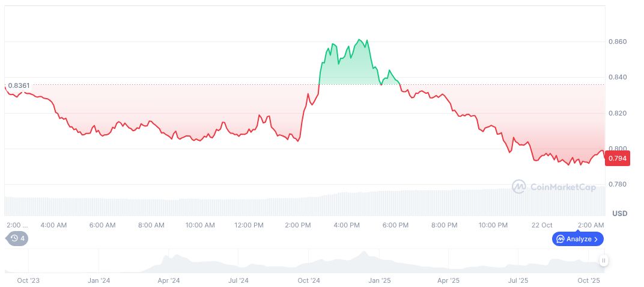Jump to Jan '24 in range navigator
Image resolution: width=644 pixels, height=287 pixels.
tap(99, 280)
